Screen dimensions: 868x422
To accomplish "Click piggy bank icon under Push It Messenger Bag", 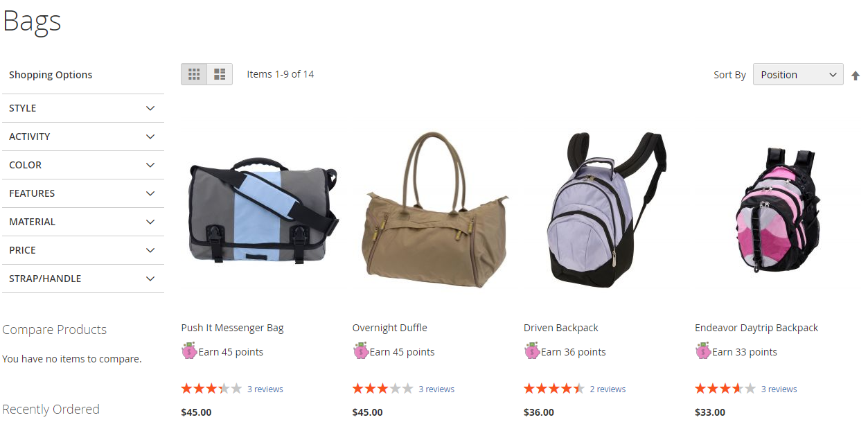I will click(189, 351).
